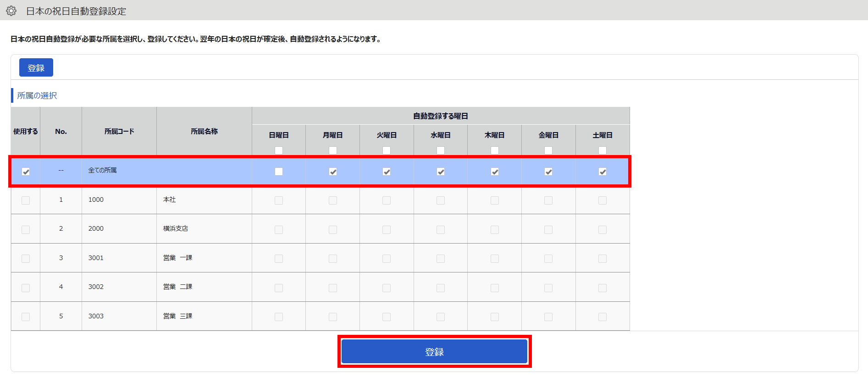The height and width of the screenshot is (383, 868).
Task: Toggle header checkbox under 日曜日
Action: click(279, 150)
